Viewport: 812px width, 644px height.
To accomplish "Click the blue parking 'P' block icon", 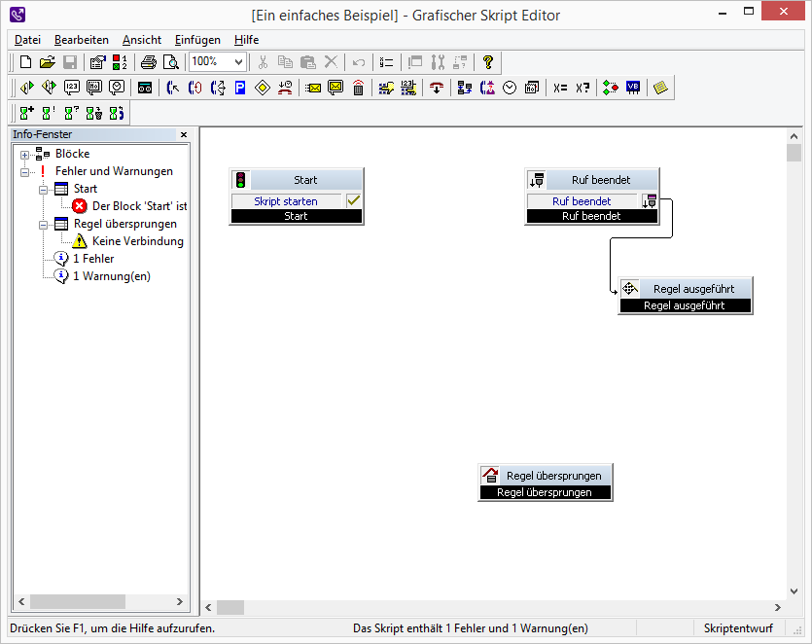I will pos(239,88).
